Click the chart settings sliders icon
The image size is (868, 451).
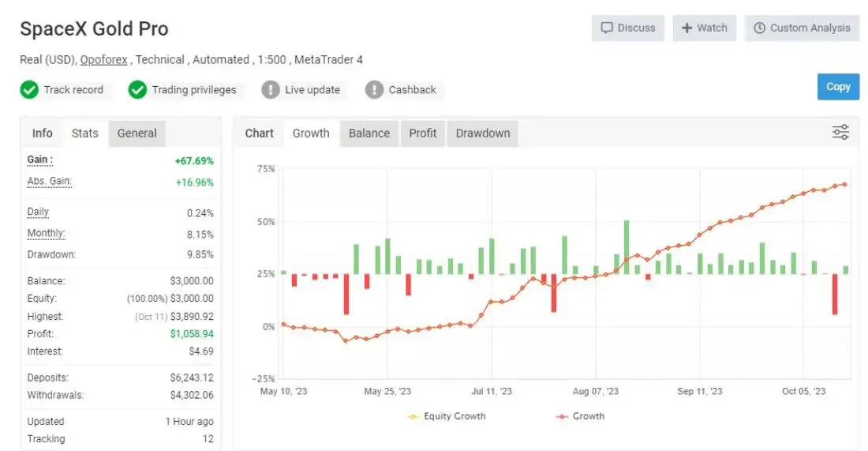[840, 133]
